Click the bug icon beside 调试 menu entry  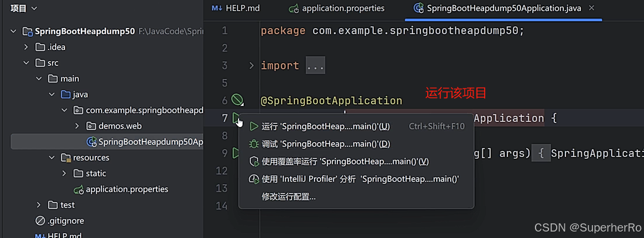coord(254,144)
